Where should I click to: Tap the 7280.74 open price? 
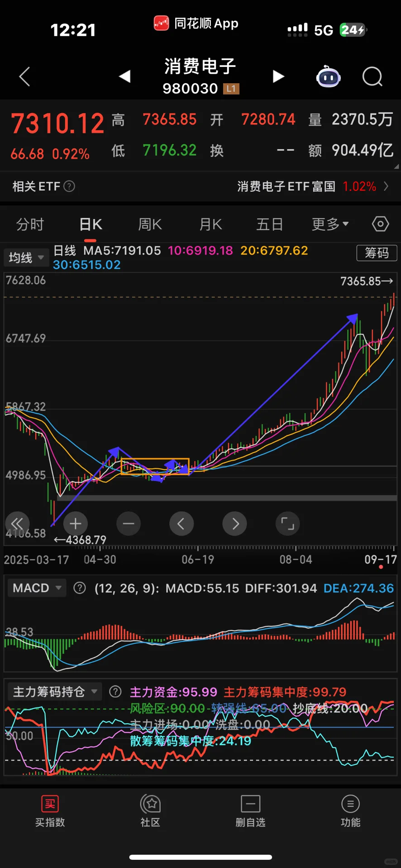[268, 119]
